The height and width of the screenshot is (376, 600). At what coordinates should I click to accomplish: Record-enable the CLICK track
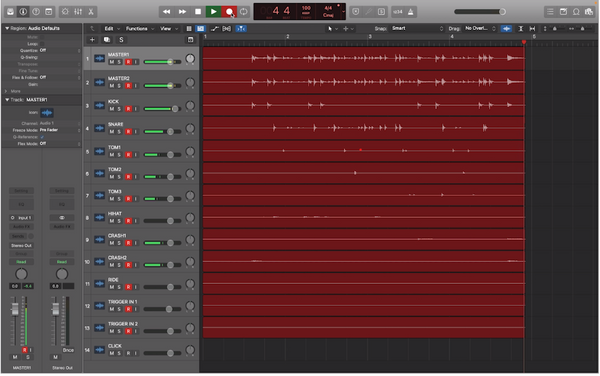[128, 353]
